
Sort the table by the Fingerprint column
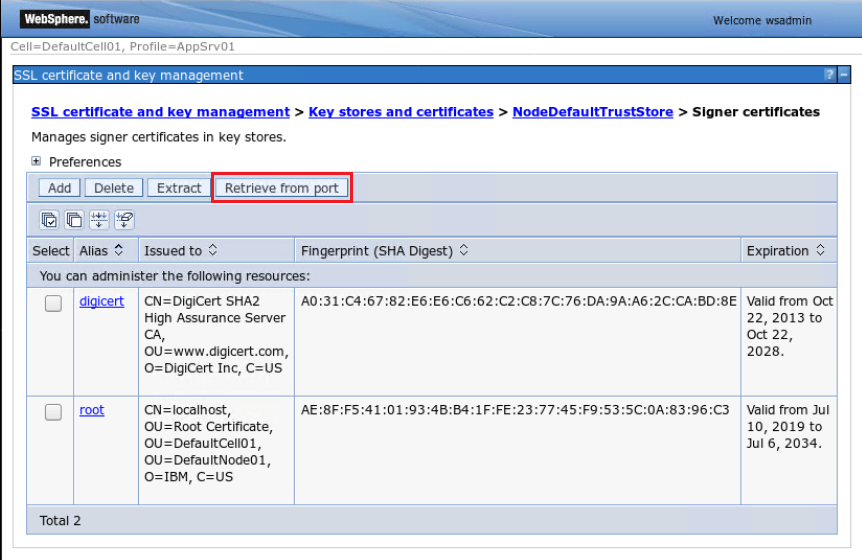click(463, 250)
